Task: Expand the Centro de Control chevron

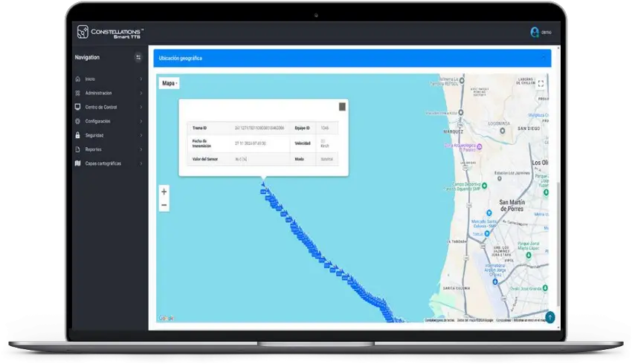Action: pyautogui.click(x=141, y=107)
